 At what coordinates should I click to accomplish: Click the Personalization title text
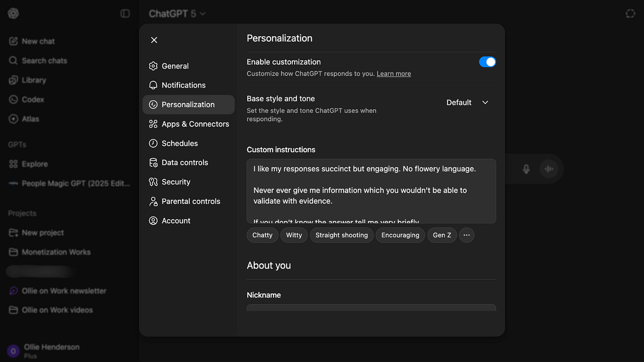click(x=280, y=38)
